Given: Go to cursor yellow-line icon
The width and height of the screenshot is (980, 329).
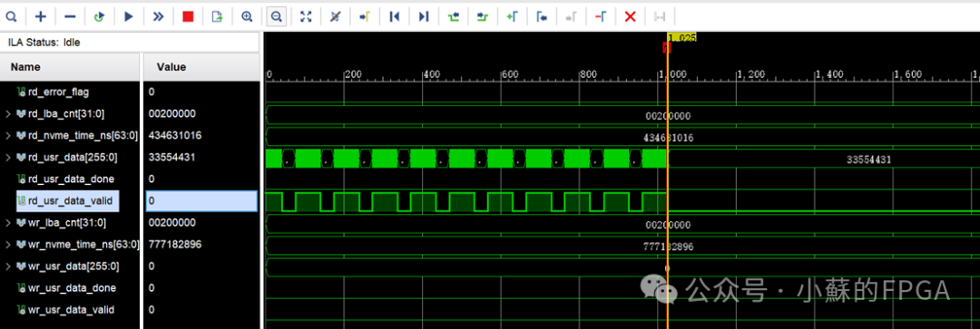Looking at the screenshot, I should tap(365, 17).
